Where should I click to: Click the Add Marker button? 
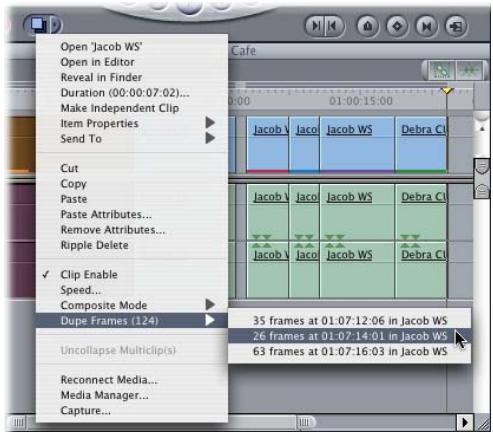pyautogui.click(x=367, y=26)
